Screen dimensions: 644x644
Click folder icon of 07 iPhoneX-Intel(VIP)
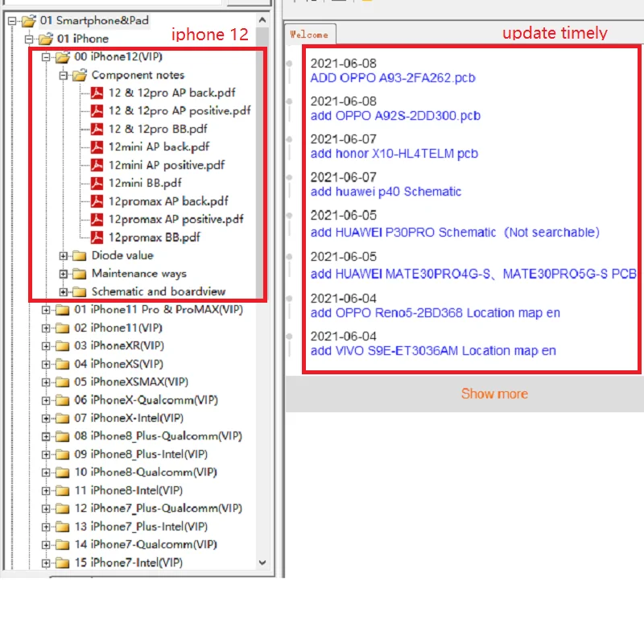[63, 419]
